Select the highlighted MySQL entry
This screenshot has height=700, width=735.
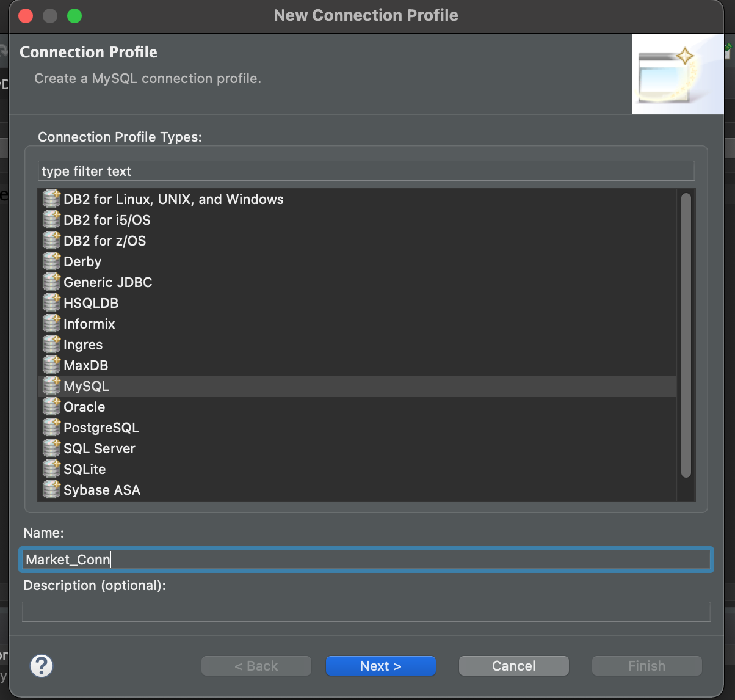(357, 386)
